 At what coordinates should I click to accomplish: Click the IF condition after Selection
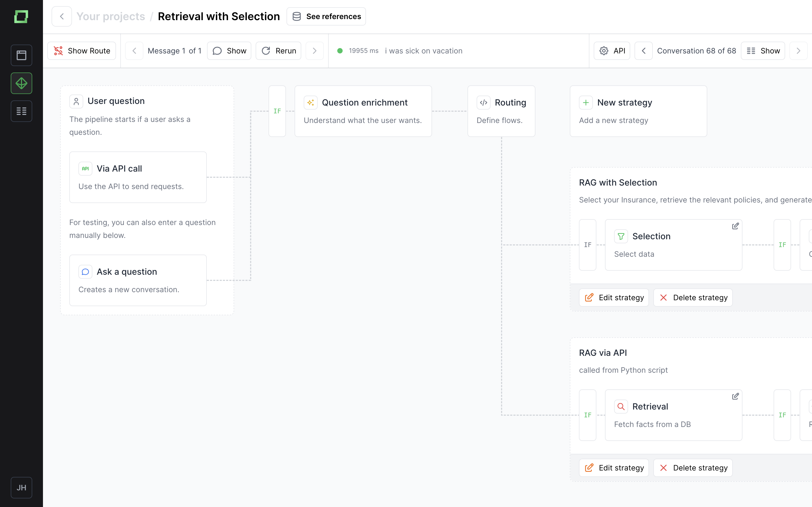click(782, 245)
